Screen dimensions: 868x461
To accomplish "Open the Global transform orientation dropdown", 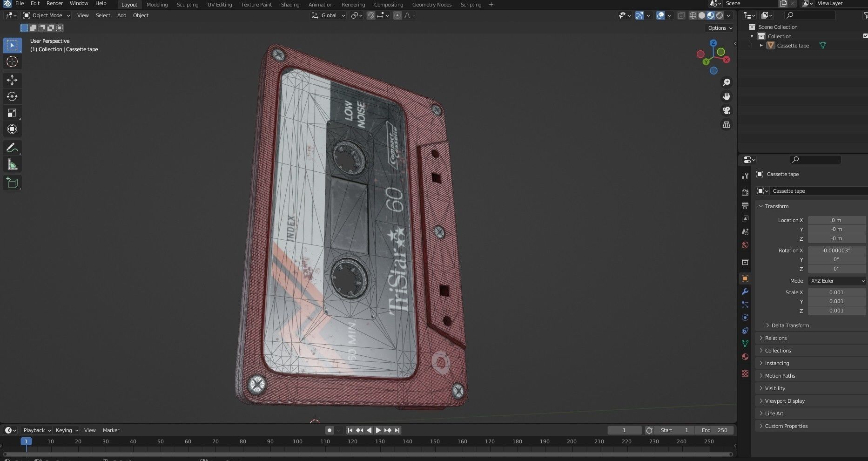I will point(329,15).
